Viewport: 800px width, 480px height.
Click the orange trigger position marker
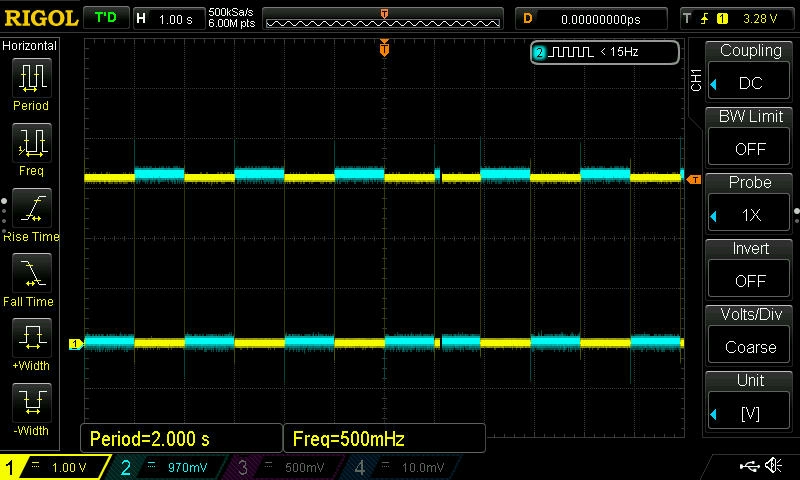point(384,48)
